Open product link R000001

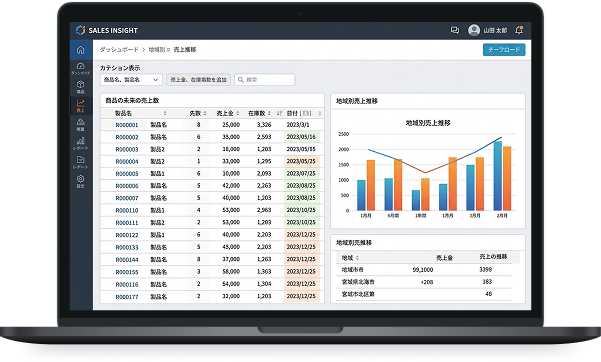(x=126, y=125)
